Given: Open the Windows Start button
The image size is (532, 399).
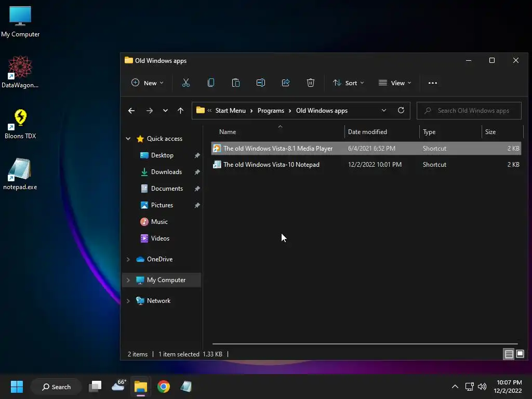Looking at the screenshot, I should [17, 387].
